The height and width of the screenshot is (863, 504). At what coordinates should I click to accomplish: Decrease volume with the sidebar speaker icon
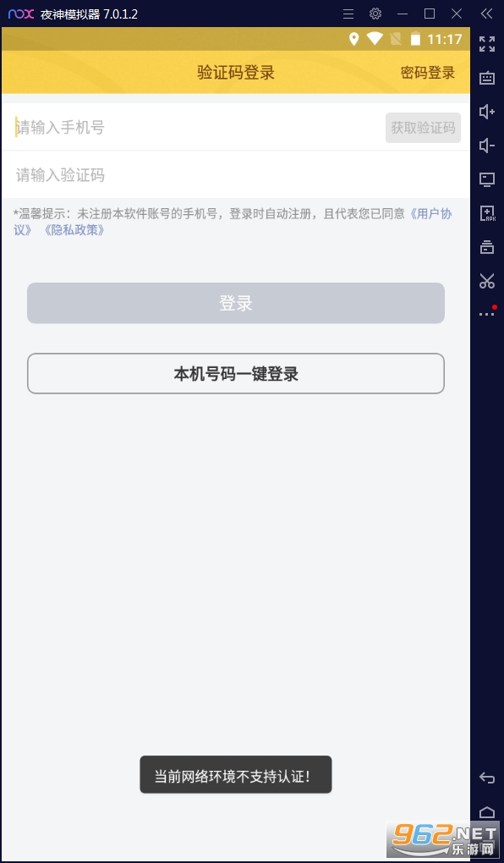click(x=487, y=146)
